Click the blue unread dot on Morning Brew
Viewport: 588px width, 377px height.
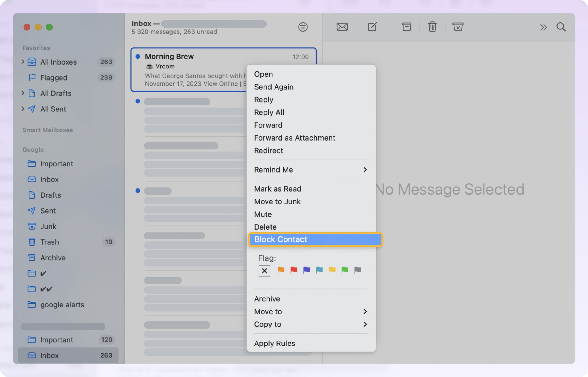coord(138,56)
